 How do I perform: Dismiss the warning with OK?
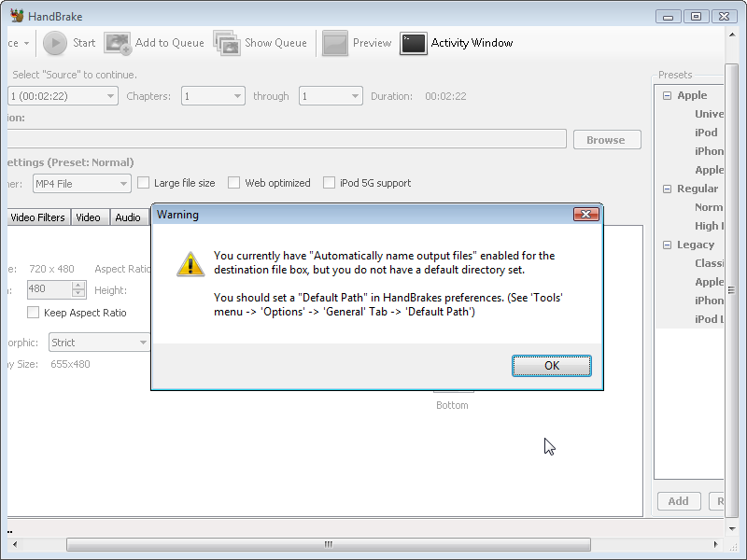click(551, 365)
